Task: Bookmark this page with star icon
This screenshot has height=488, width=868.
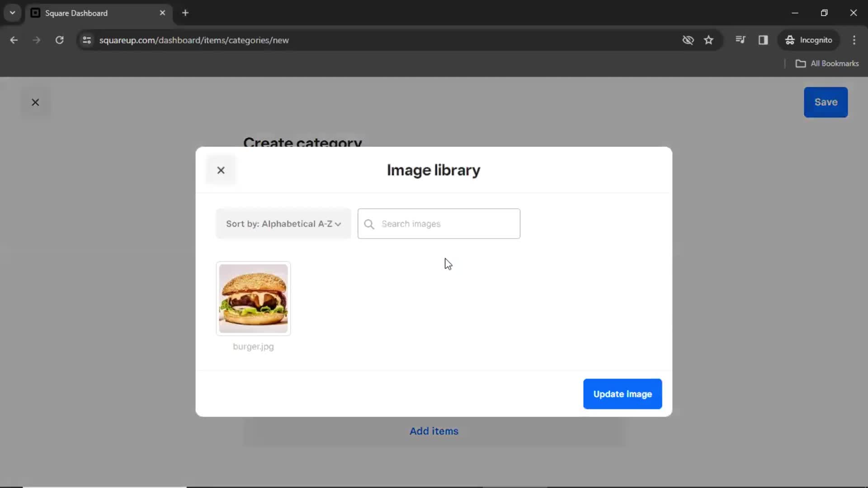Action: (708, 40)
